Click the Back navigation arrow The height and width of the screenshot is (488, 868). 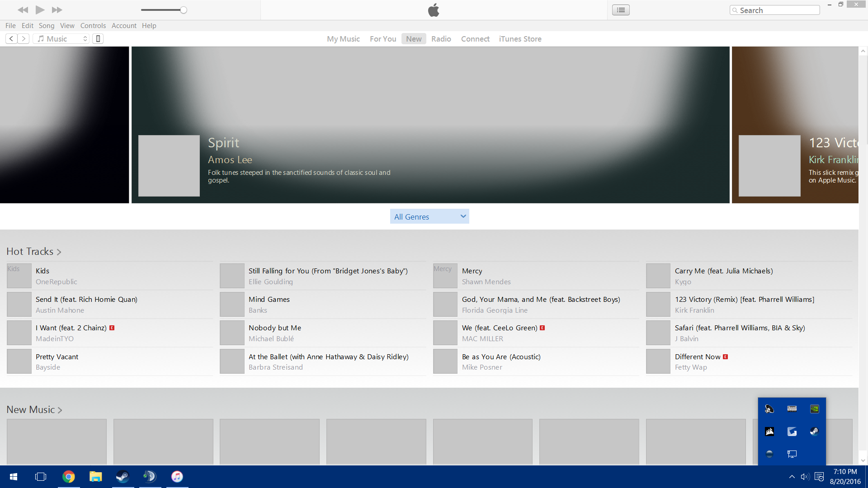click(12, 39)
